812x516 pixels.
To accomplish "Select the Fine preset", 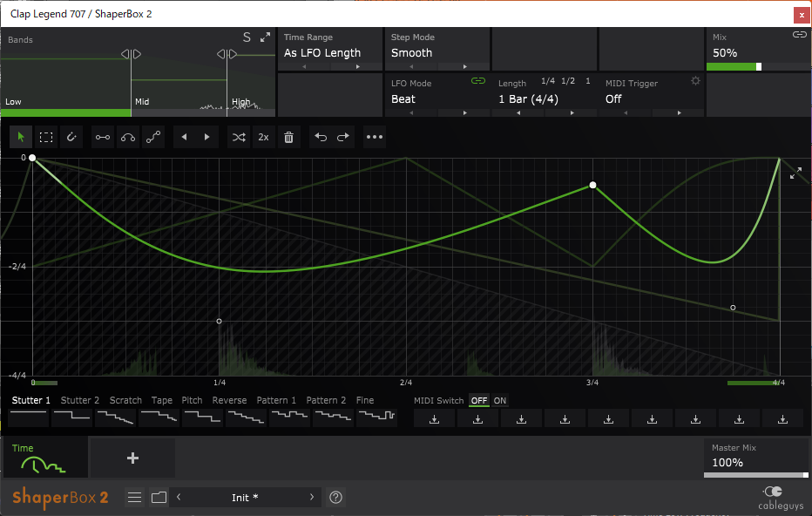I will point(364,400).
